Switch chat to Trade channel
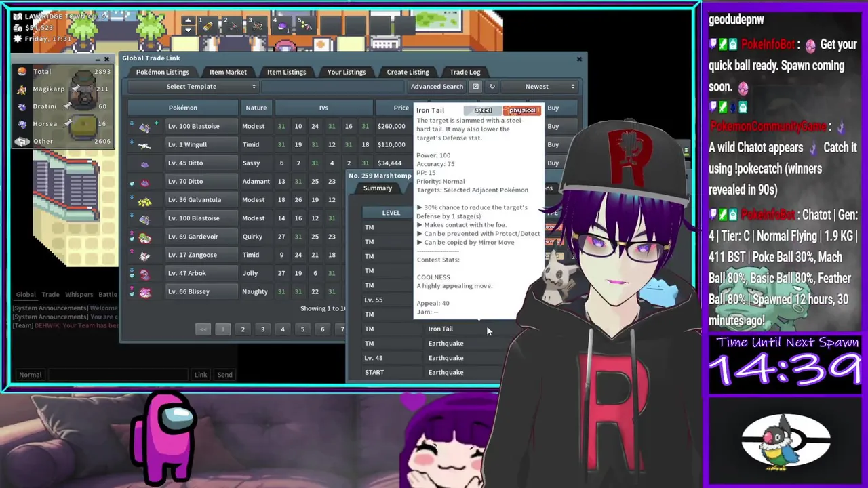 [51, 294]
